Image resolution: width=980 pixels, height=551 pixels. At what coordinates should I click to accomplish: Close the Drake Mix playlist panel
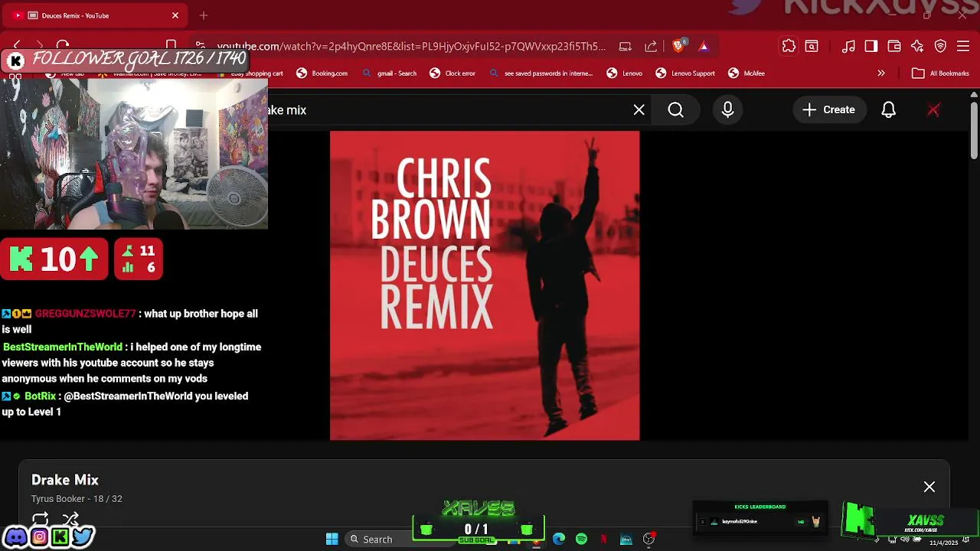click(x=929, y=487)
